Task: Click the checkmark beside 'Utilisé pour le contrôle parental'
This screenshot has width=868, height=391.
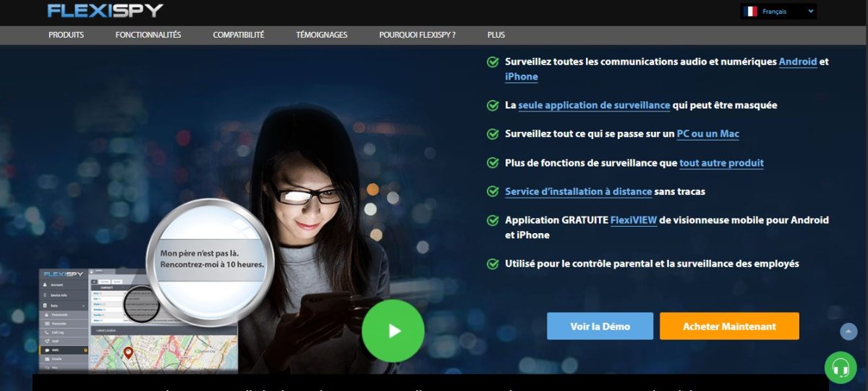Action: coord(493,264)
